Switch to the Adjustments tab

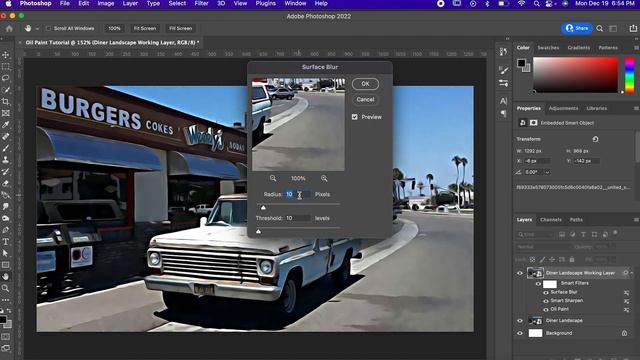tap(563, 108)
